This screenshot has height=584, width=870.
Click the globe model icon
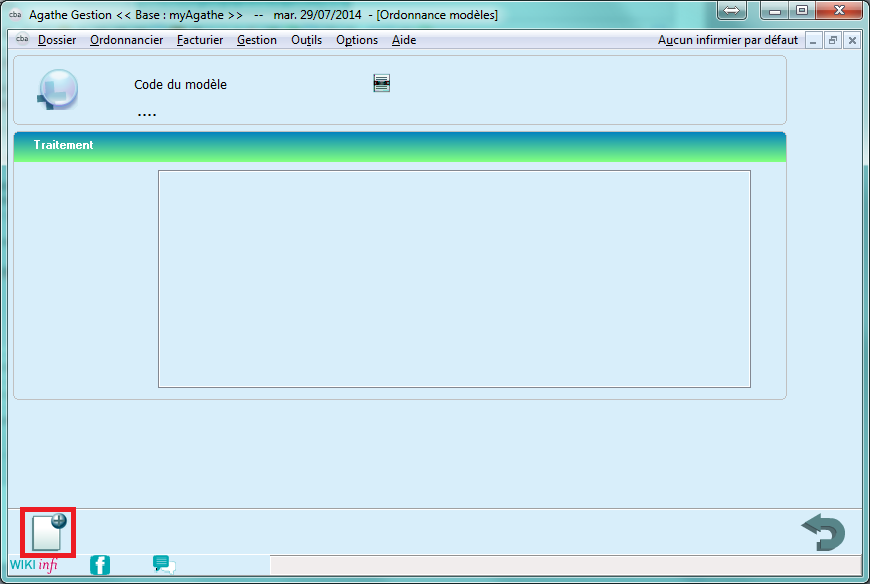pyautogui.click(x=58, y=89)
